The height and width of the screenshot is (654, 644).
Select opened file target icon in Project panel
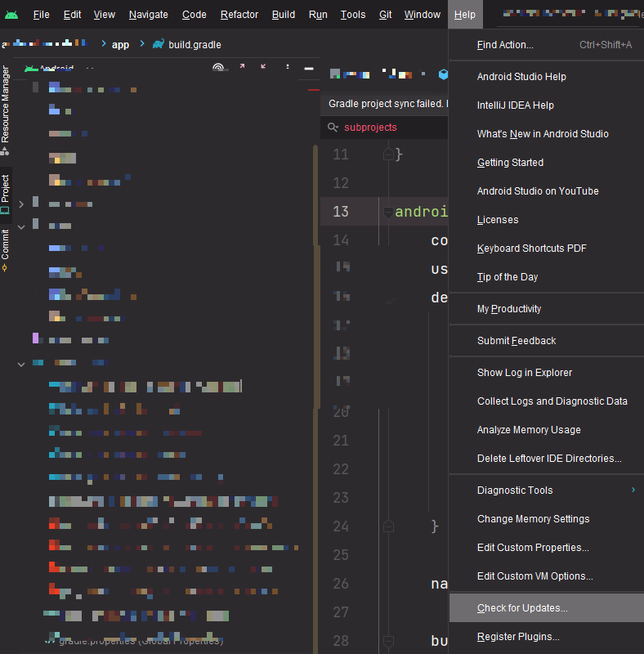click(x=218, y=67)
